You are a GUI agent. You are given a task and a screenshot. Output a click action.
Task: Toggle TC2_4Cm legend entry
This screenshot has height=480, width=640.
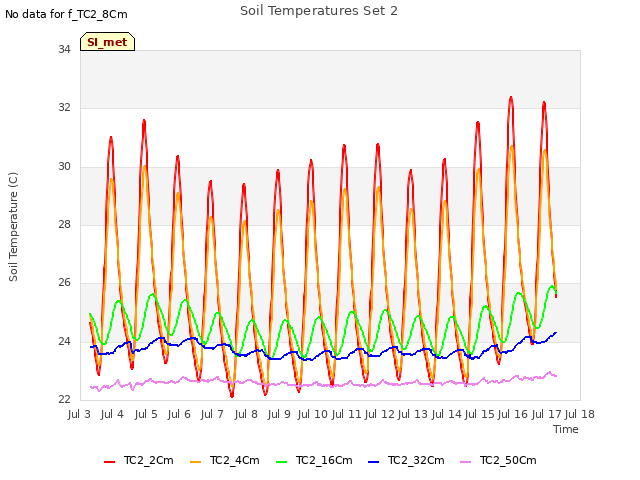(225, 460)
